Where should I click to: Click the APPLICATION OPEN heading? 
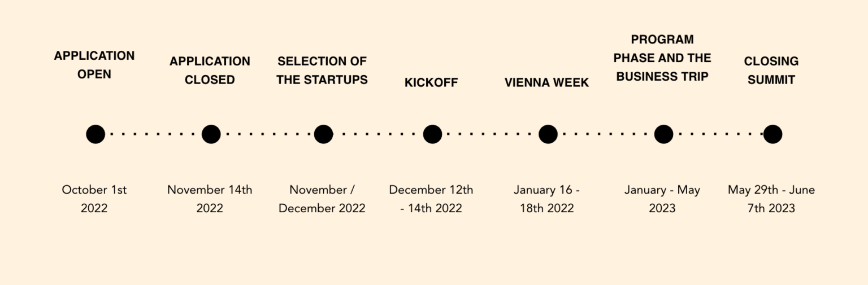[94, 65]
